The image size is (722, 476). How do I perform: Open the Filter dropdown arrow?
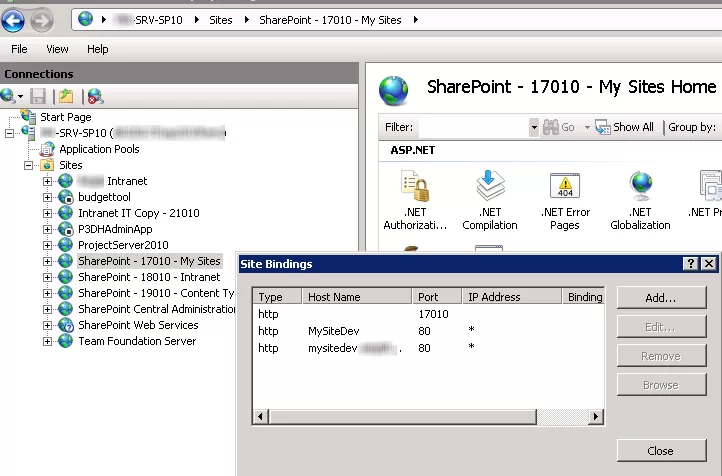click(534, 128)
